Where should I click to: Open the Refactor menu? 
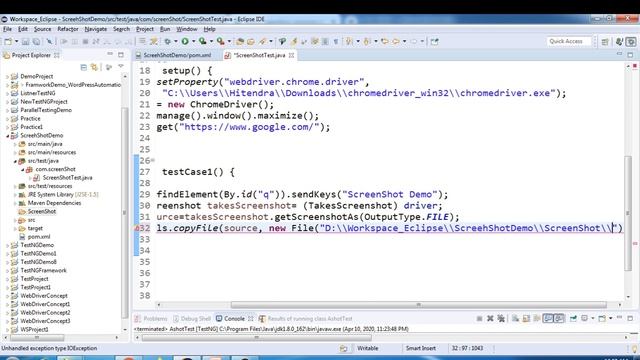point(67,29)
